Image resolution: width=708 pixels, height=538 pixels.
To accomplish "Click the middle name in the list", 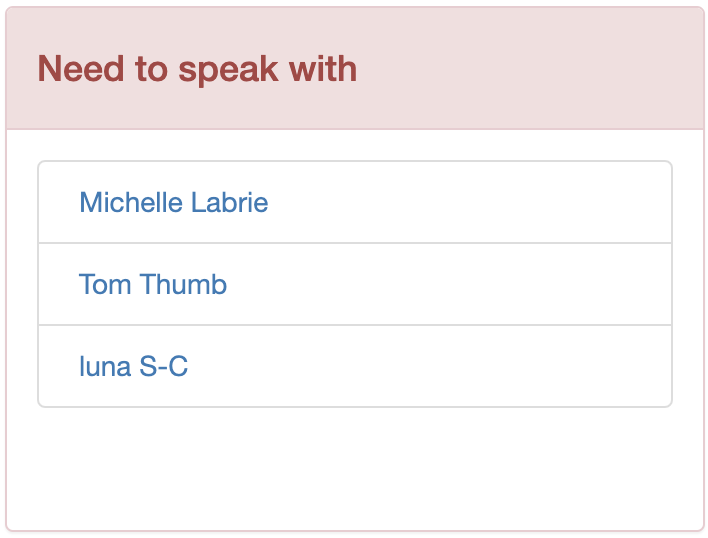I will click(153, 285).
